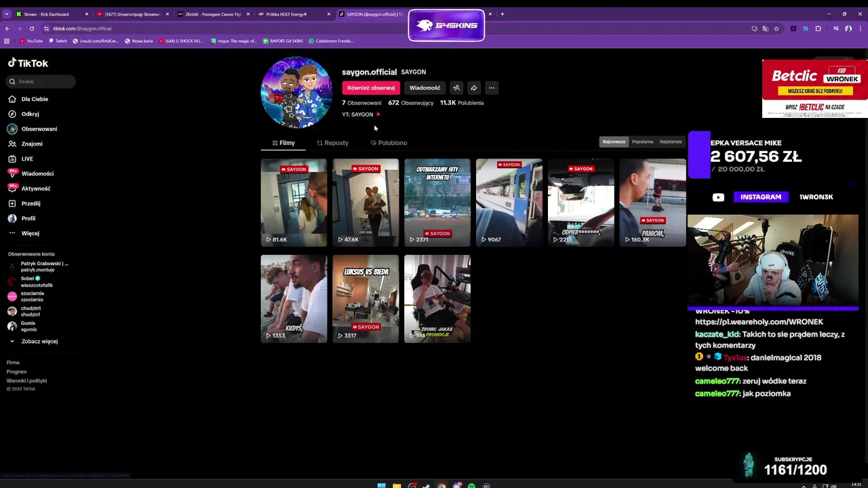This screenshot has width=868, height=488.
Task: Focus the Szukaj search field
Action: [x=41, y=81]
